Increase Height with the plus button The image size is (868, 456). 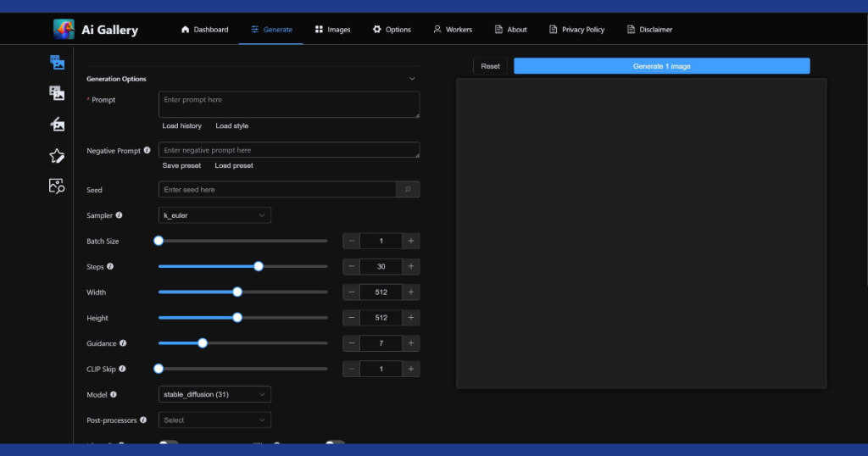(411, 318)
